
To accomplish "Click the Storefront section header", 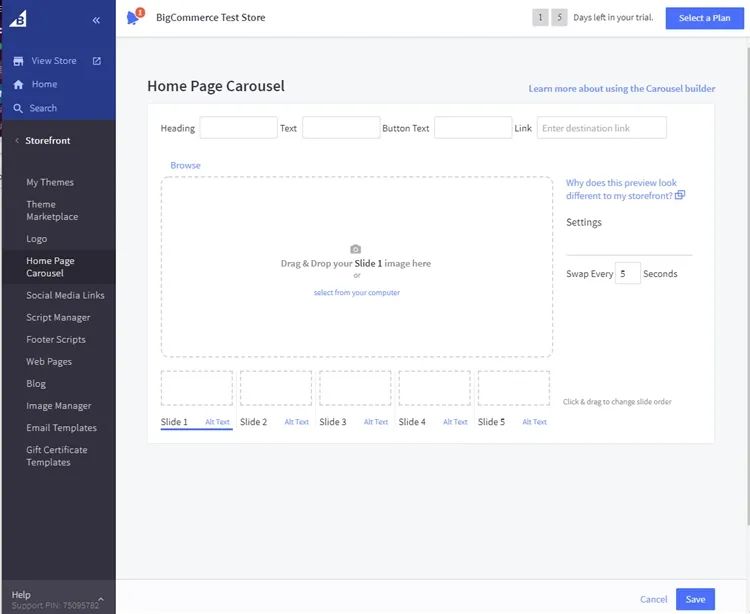I will click(47, 141).
